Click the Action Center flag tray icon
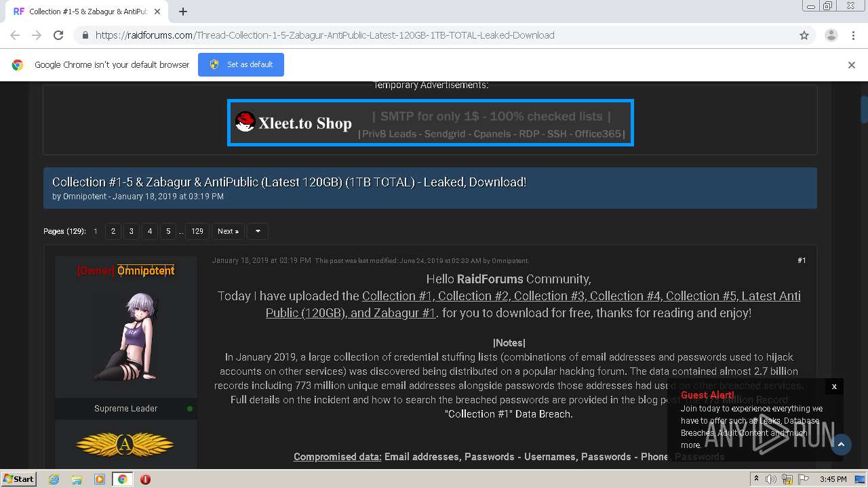 804,479
